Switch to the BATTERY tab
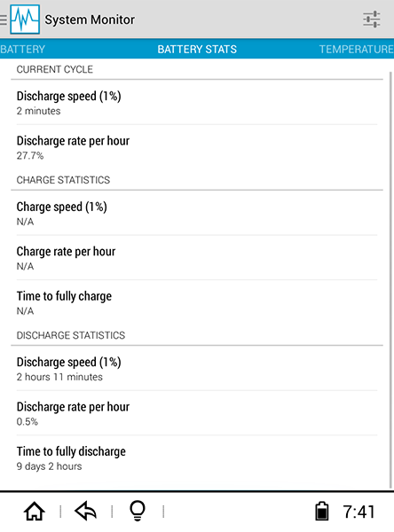Screen dimensions: 394x532 [x=22, y=49]
